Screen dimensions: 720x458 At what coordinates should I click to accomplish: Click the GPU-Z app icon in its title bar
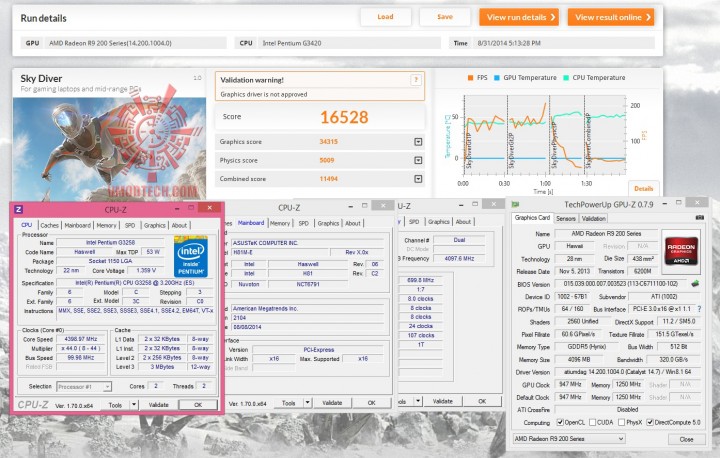[x=515, y=204]
